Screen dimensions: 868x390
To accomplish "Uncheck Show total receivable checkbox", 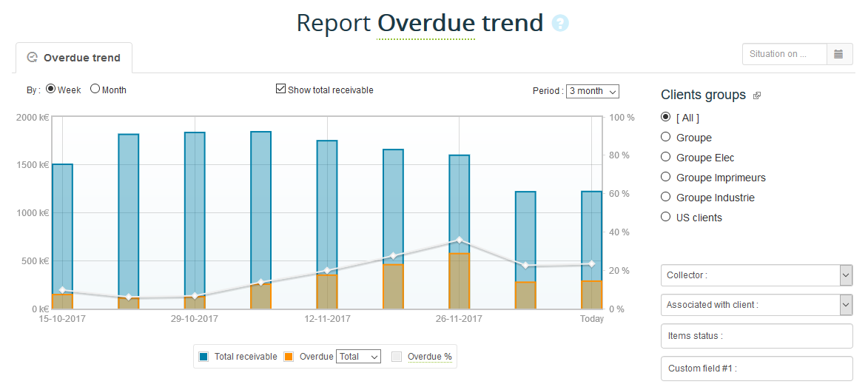I will [x=280, y=89].
